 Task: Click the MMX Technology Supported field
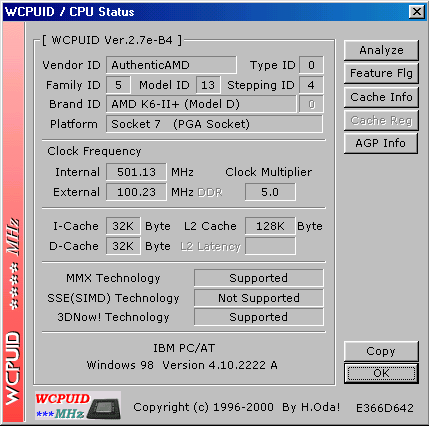(259, 278)
